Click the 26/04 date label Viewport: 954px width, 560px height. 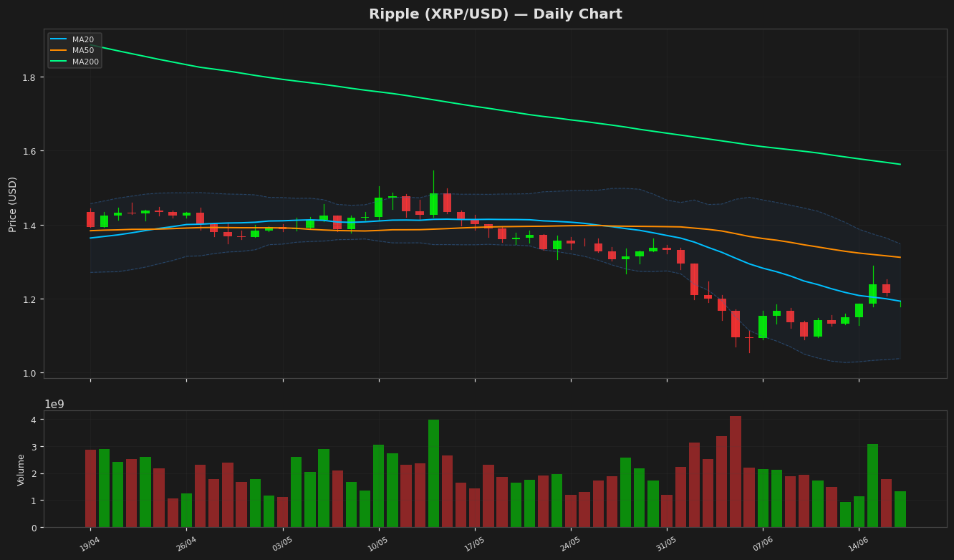coord(185,544)
